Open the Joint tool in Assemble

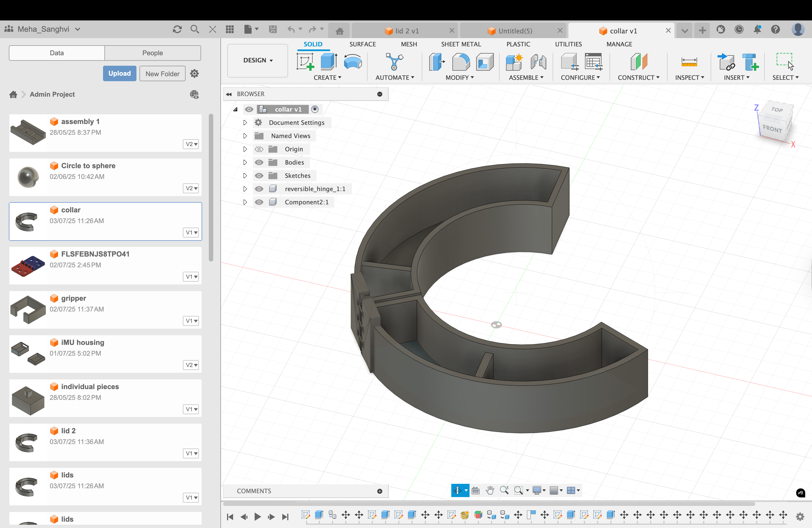point(538,62)
